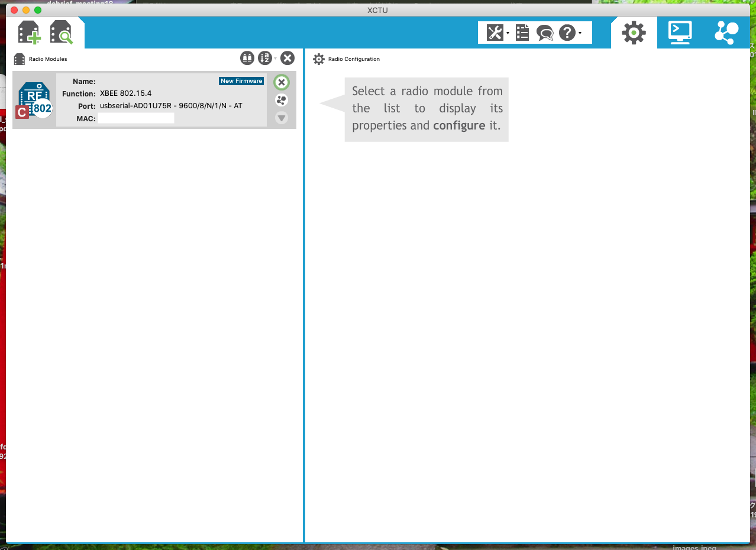
Task: Expand the Tools dropdown arrow
Action: [x=508, y=33]
